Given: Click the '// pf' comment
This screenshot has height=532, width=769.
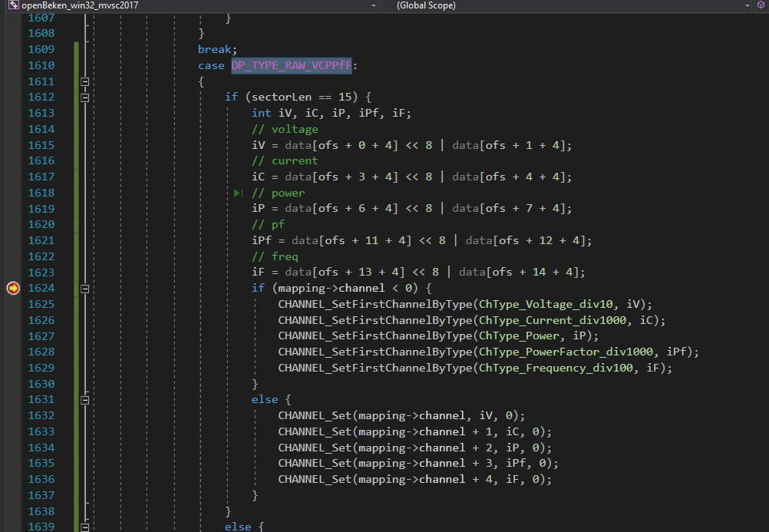Looking at the screenshot, I should coord(268,224).
